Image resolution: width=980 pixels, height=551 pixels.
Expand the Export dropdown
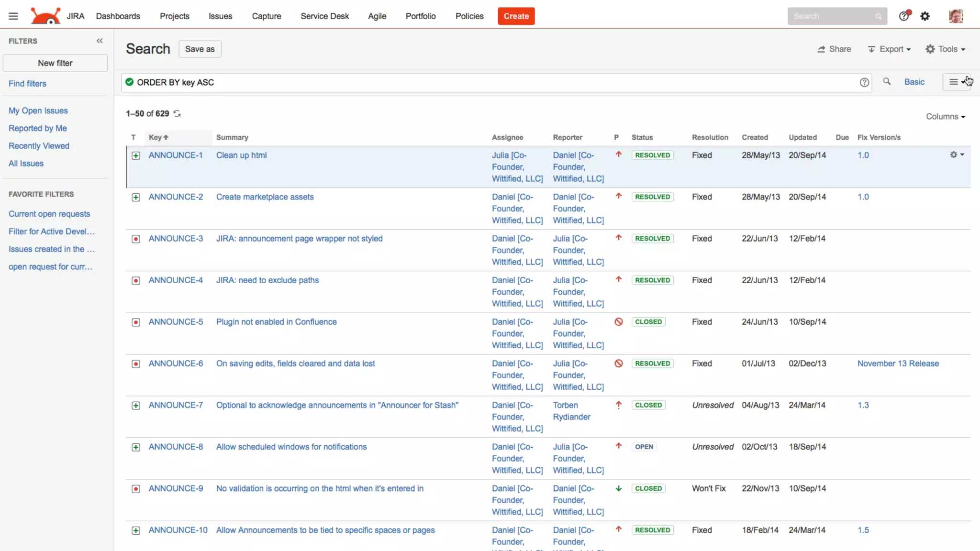(x=889, y=49)
